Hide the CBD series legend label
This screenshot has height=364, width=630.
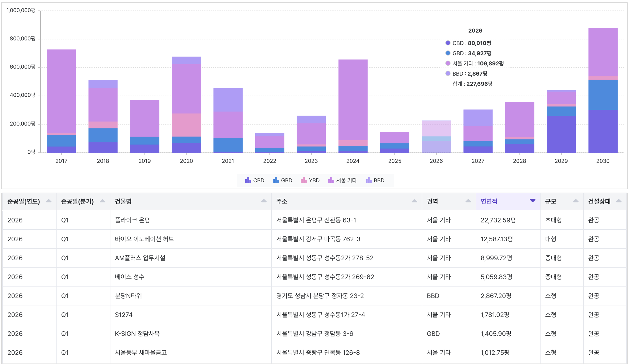[x=258, y=180]
